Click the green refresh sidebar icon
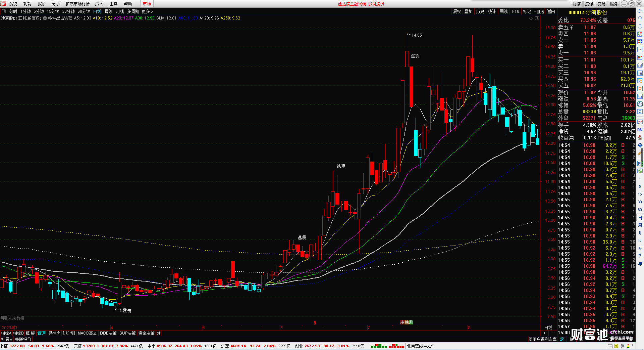The image size is (644, 350). pos(640,171)
